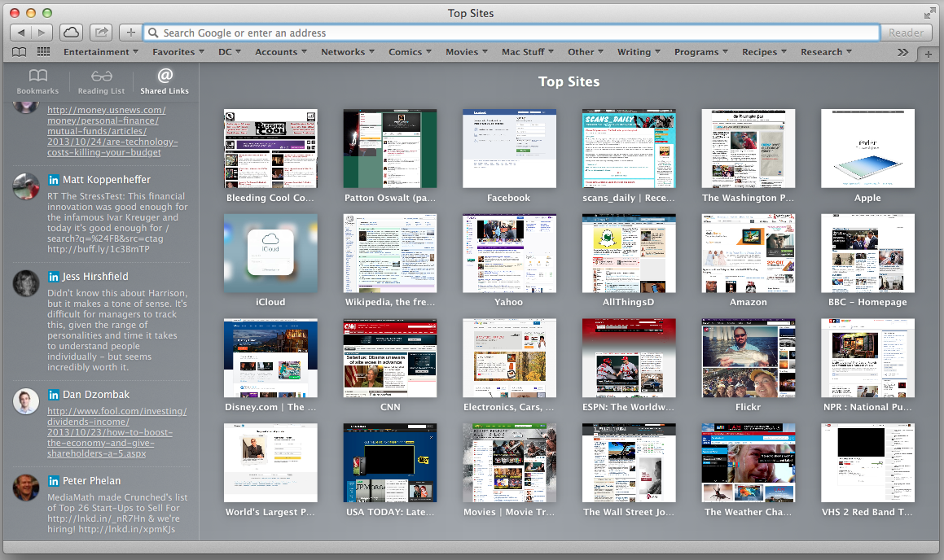944x560 pixels.
Task: Toggle full screen with the corner arrows
Action: pyautogui.click(x=929, y=13)
